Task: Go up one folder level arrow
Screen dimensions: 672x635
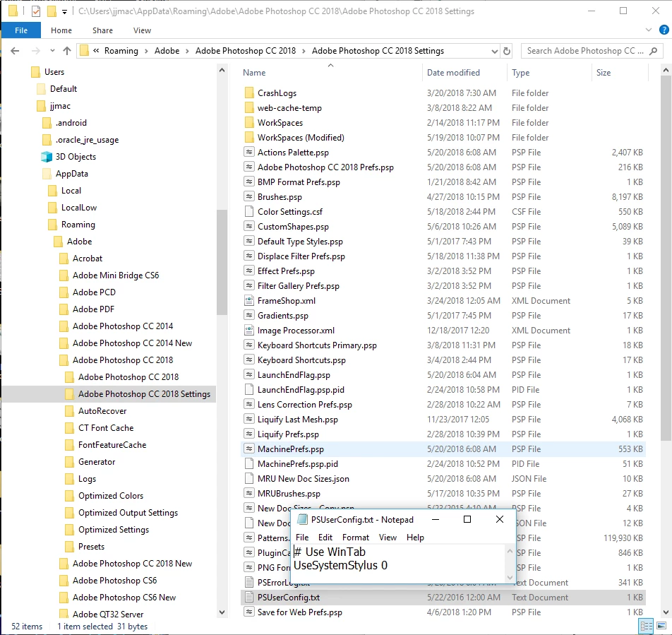Action: [67, 51]
